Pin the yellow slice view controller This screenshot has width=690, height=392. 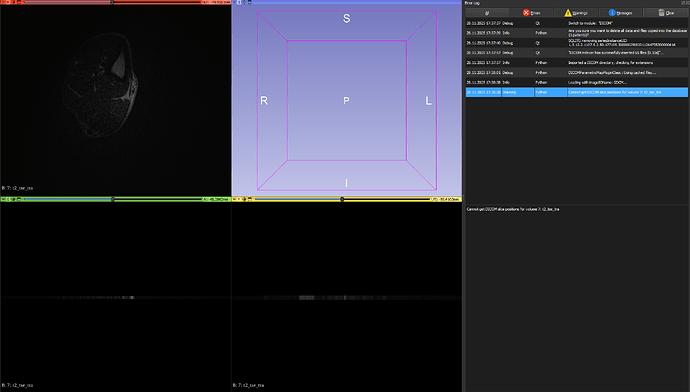pyautogui.click(x=234, y=199)
